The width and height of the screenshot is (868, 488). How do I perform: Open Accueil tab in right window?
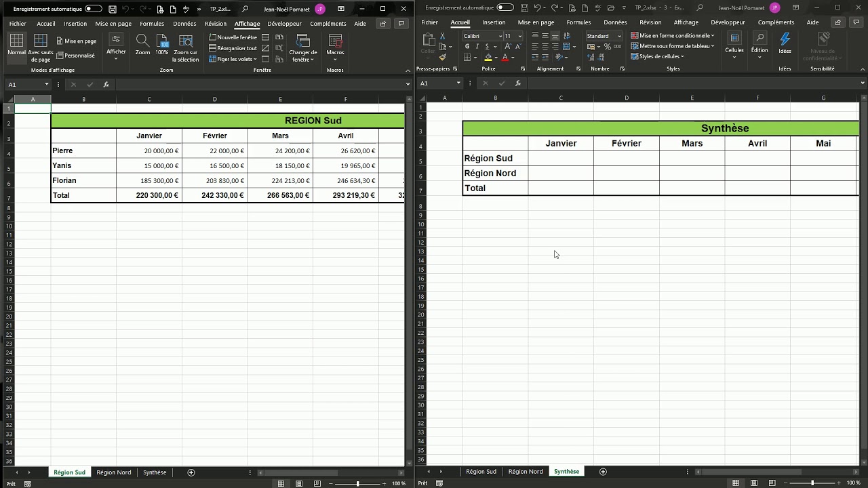(x=460, y=22)
